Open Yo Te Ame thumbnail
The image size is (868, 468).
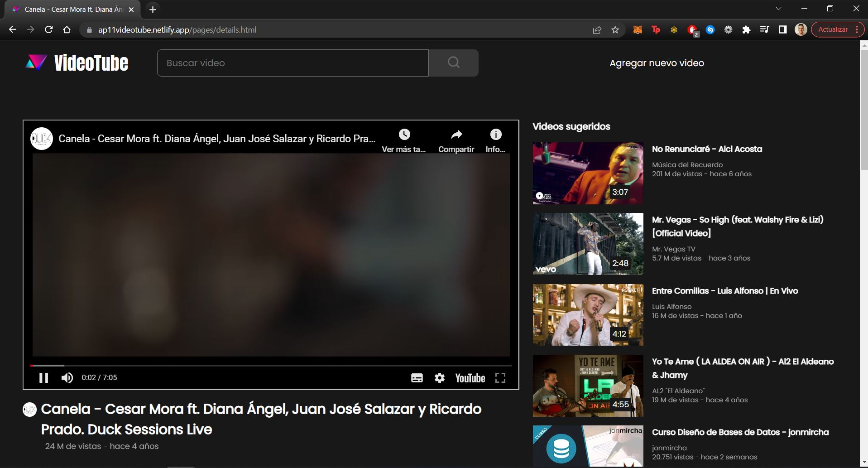(x=588, y=386)
